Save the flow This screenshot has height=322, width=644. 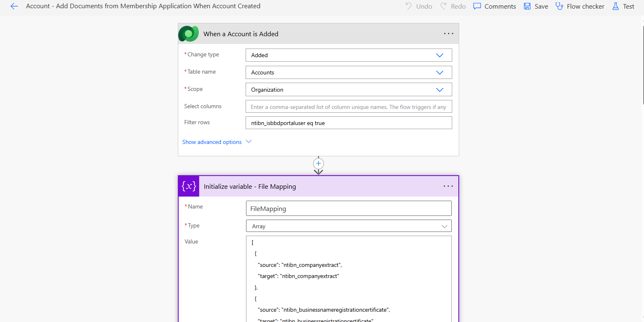536,6
